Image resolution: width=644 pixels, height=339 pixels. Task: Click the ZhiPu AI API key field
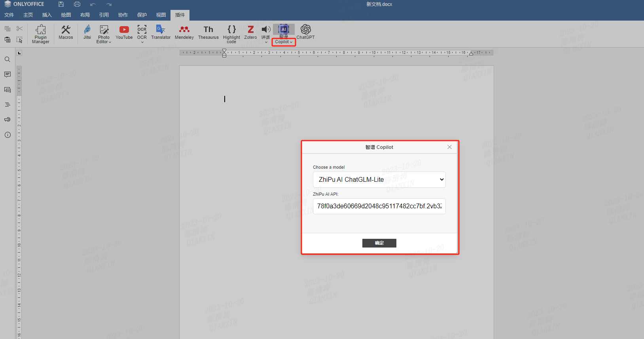[x=379, y=206]
